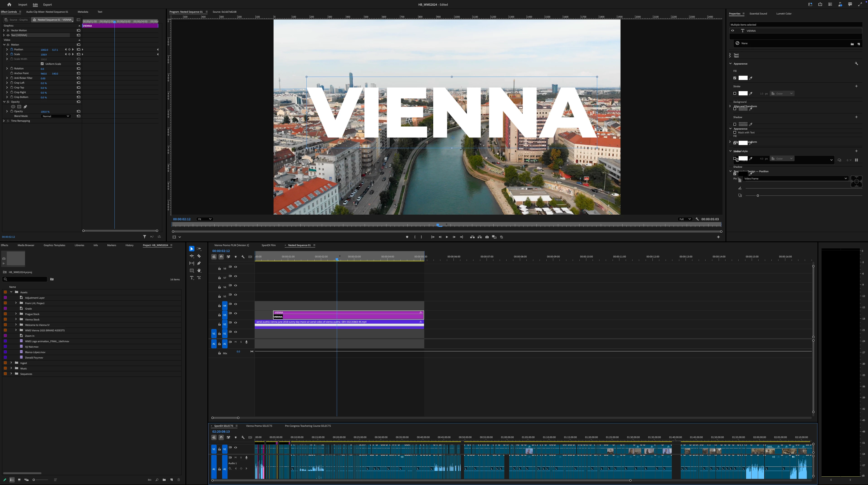Click the Fill color swatch
The image size is (868, 485).
(743, 78)
